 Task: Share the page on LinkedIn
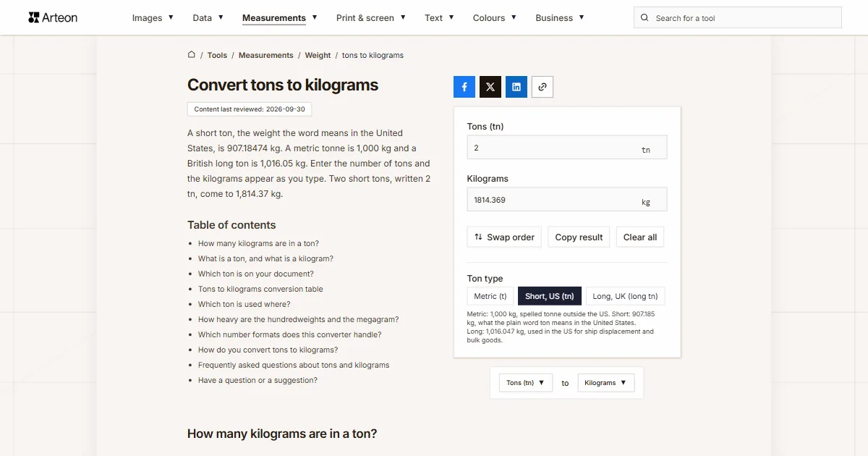point(516,87)
